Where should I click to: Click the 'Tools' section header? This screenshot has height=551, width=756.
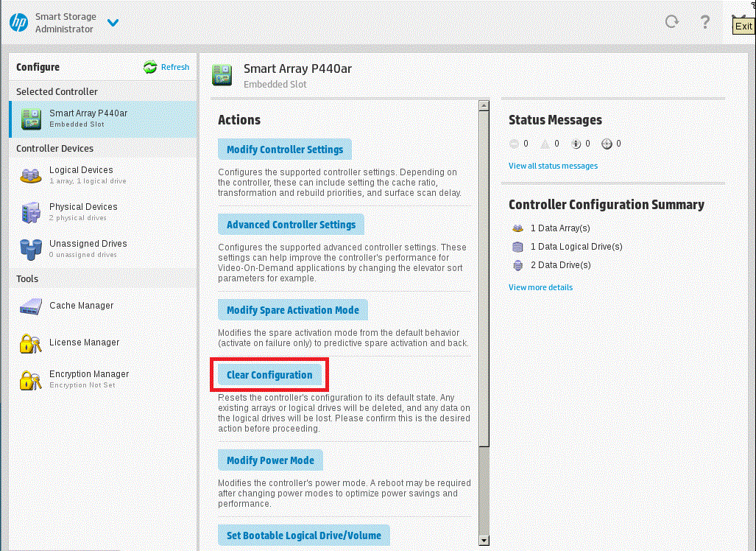click(27, 279)
